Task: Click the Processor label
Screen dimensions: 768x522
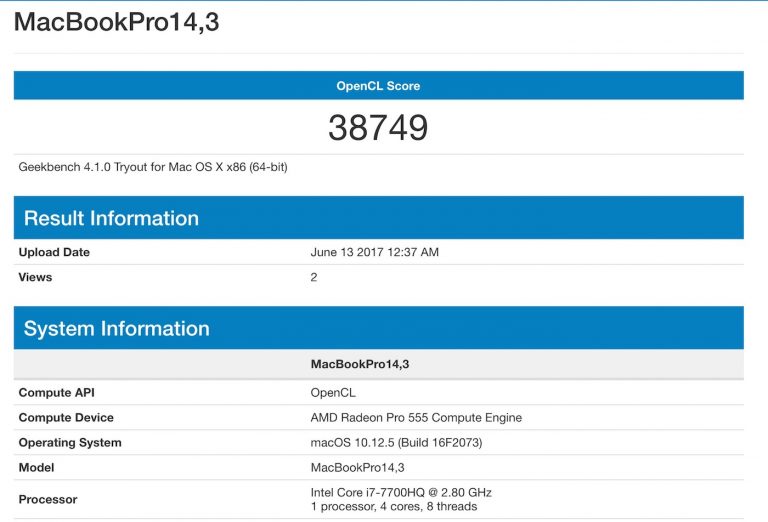Action: pos(48,499)
